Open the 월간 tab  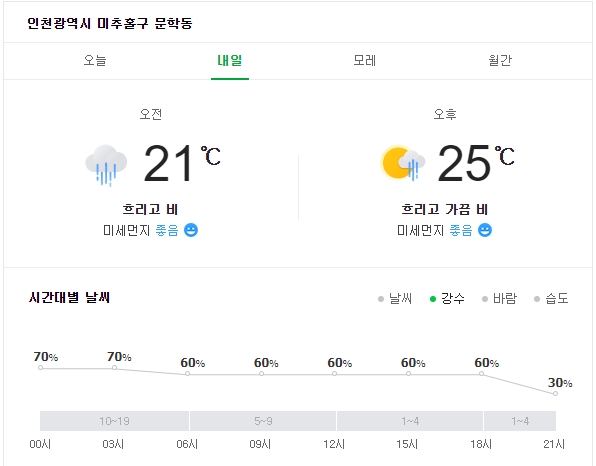click(x=500, y=60)
